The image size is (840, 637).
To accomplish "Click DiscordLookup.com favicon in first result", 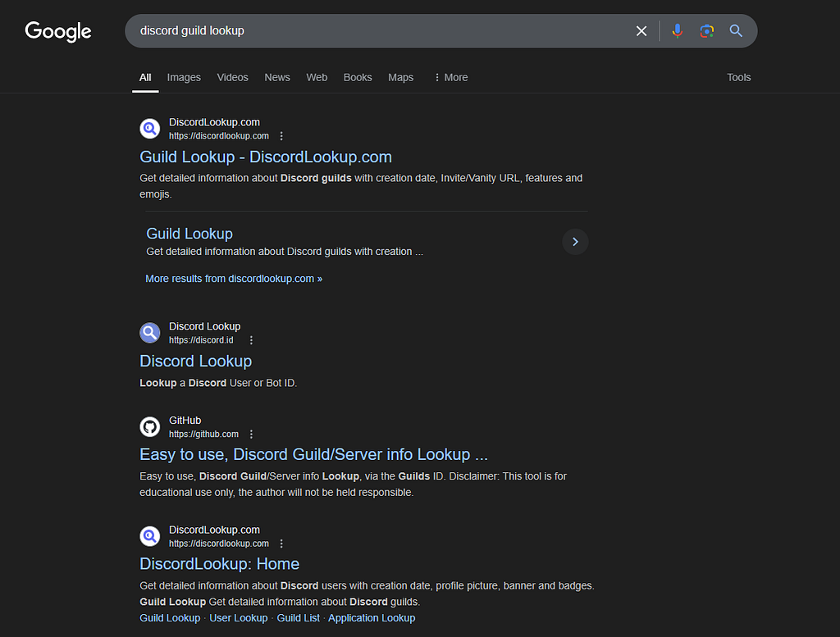I will point(150,129).
